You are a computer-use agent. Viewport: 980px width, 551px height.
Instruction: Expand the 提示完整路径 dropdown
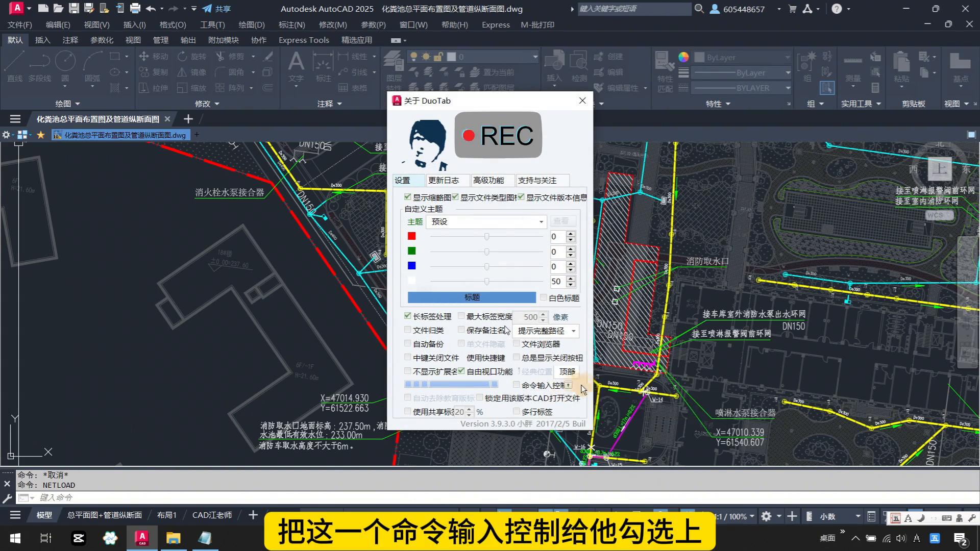(573, 331)
